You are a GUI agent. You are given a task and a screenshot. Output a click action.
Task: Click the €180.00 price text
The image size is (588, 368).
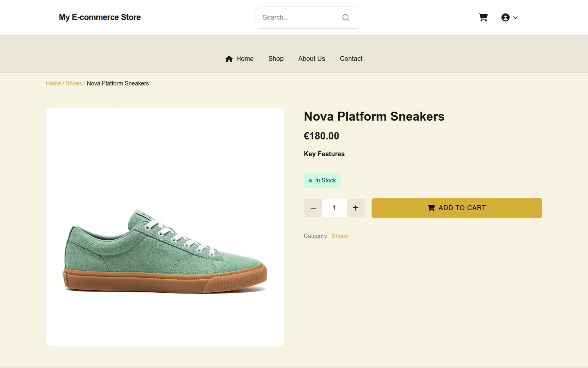tap(321, 136)
